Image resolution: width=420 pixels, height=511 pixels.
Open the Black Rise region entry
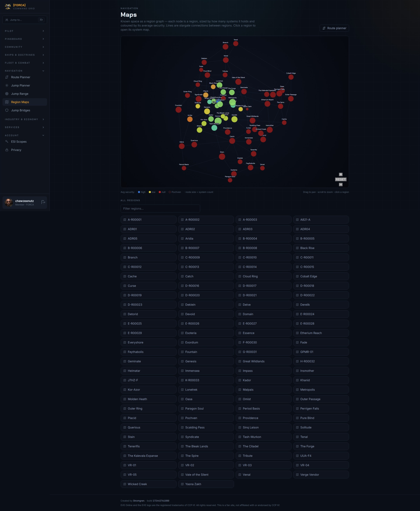point(321,248)
